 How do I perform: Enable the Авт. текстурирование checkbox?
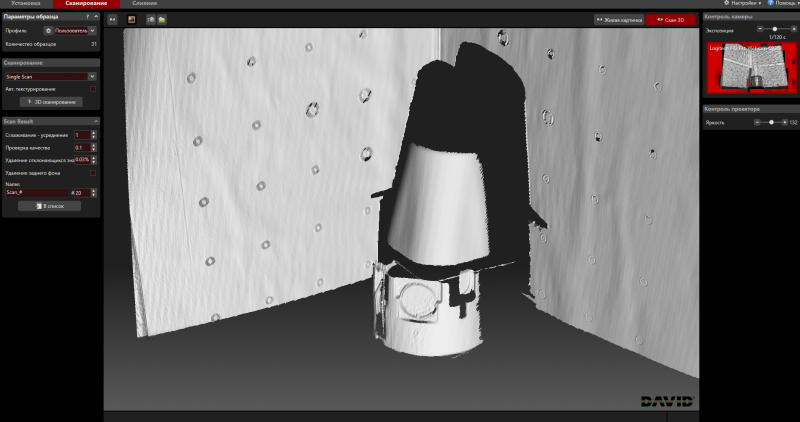pos(93,89)
